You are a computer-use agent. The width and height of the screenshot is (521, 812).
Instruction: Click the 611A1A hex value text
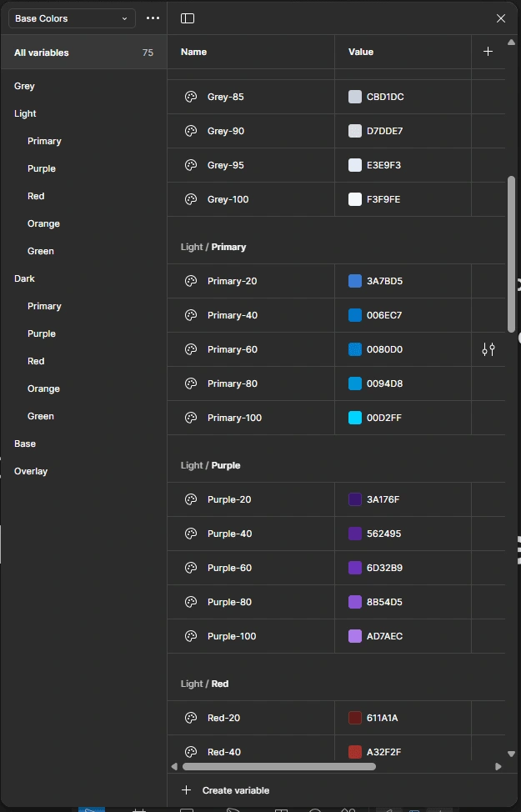click(382, 719)
